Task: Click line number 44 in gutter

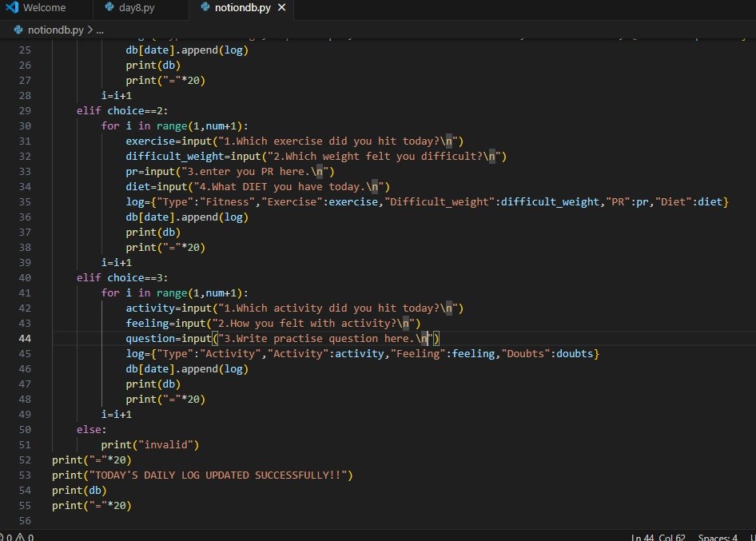Action: tap(25, 339)
